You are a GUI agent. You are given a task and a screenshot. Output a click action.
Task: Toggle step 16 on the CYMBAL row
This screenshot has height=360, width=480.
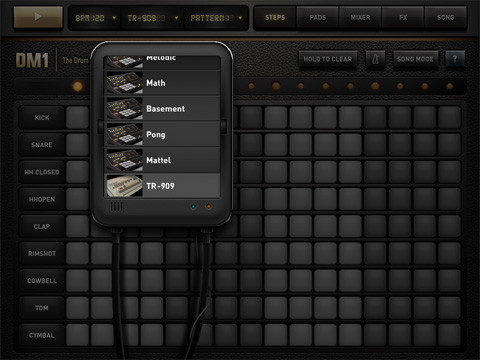pyautogui.click(x=449, y=335)
